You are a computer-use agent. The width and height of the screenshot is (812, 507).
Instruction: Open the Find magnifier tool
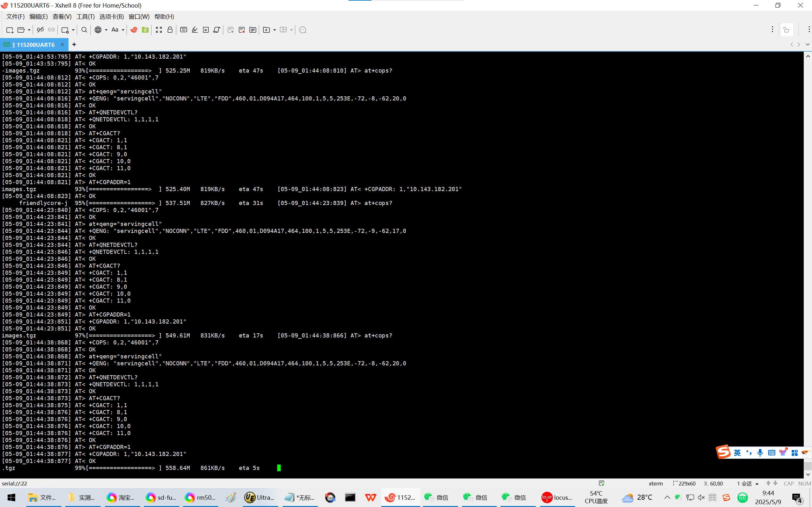[84, 30]
